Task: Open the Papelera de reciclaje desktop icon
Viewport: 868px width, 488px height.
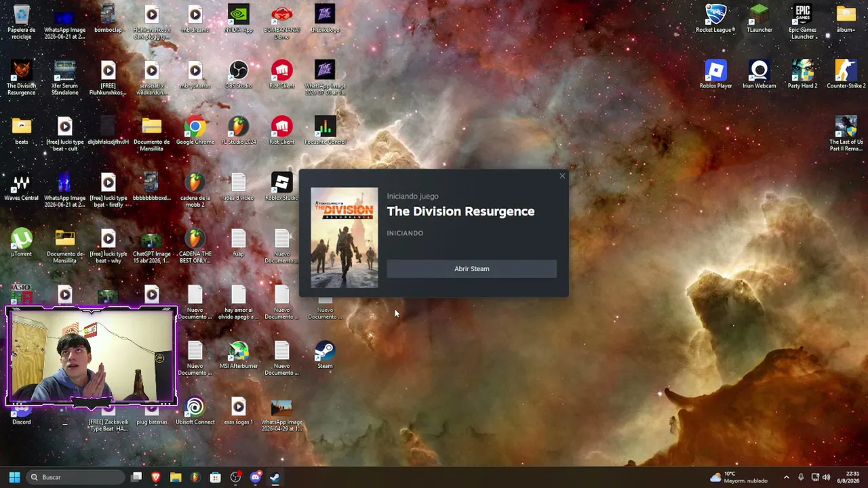Action: tap(22, 22)
